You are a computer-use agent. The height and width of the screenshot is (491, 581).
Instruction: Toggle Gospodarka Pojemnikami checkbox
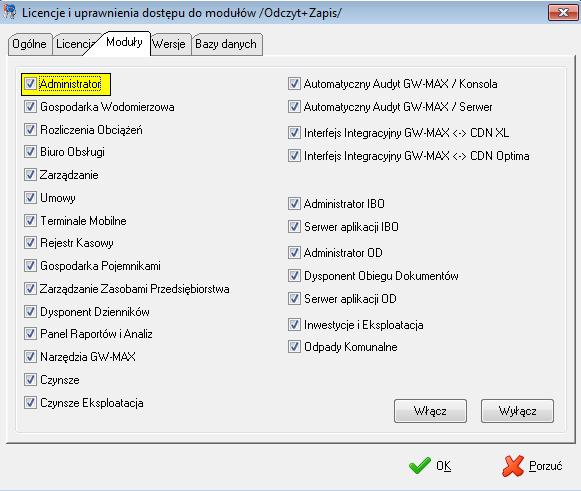point(30,266)
